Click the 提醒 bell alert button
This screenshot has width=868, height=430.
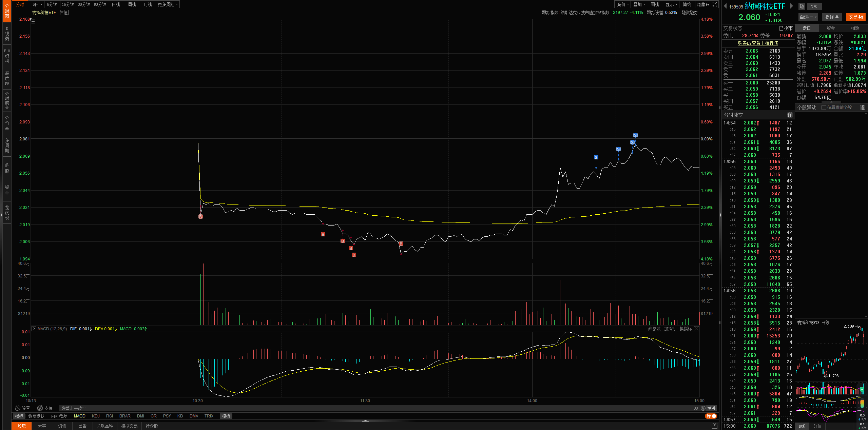pyautogui.click(x=832, y=17)
